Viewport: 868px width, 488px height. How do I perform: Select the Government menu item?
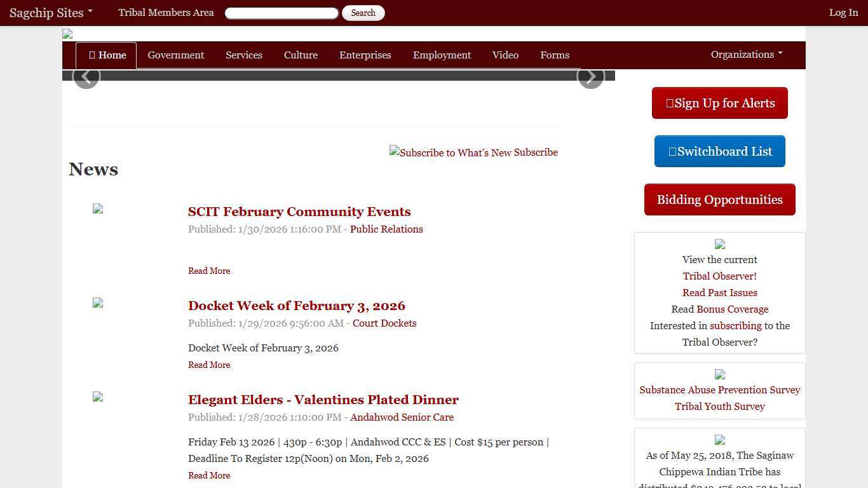click(175, 55)
